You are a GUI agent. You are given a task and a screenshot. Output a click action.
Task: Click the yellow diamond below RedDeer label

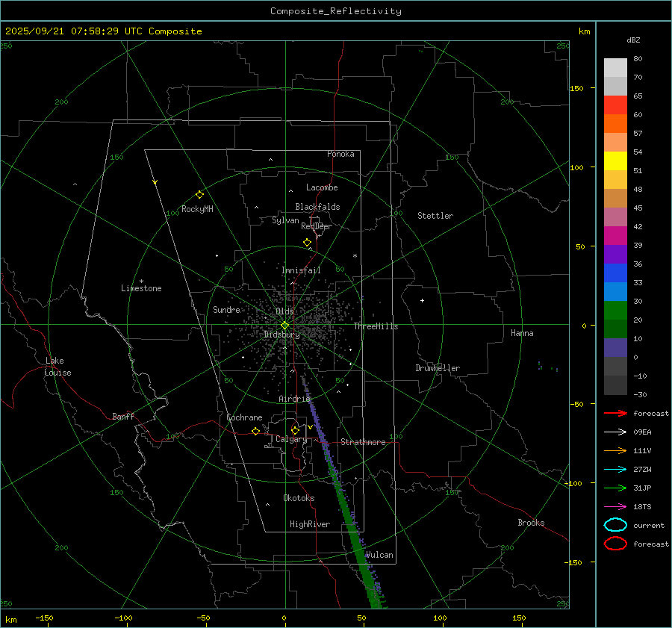[x=307, y=243]
